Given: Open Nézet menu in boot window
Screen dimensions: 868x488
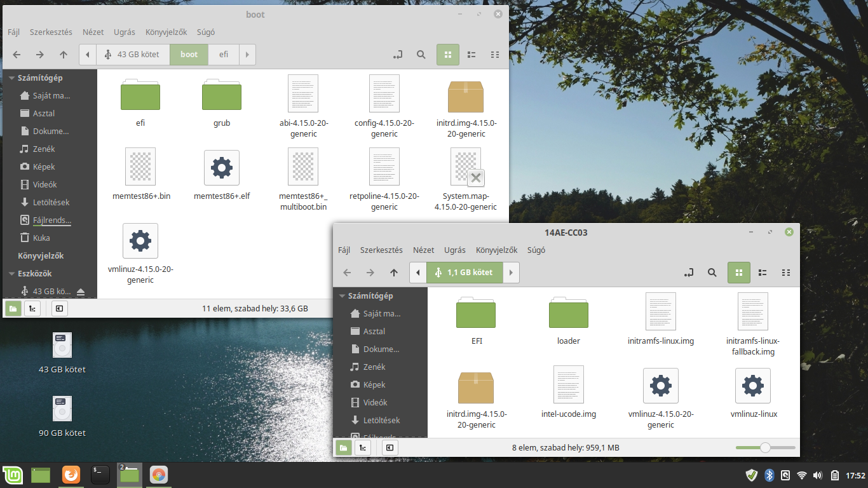Looking at the screenshot, I should coord(93,32).
